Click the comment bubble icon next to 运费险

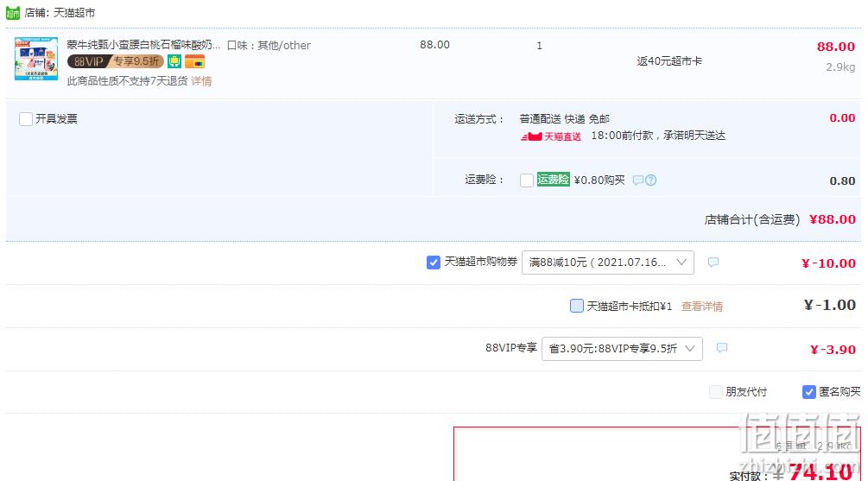[638, 180]
